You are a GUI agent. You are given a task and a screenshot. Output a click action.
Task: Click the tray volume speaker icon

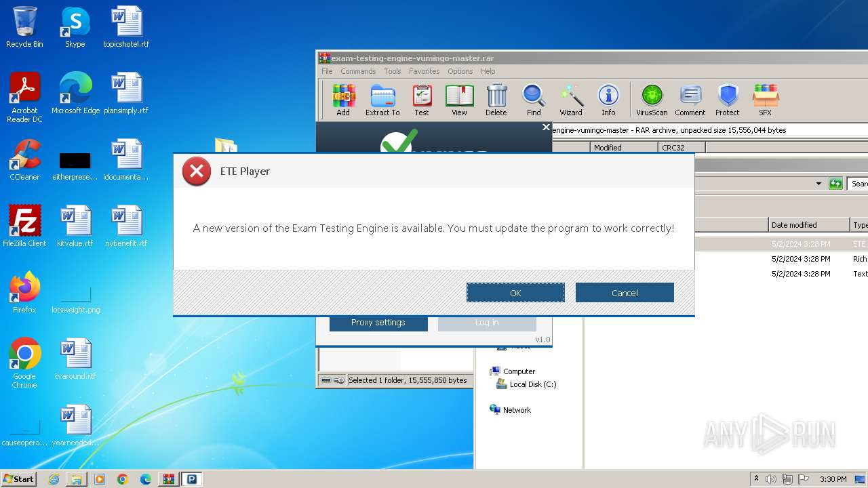771,479
